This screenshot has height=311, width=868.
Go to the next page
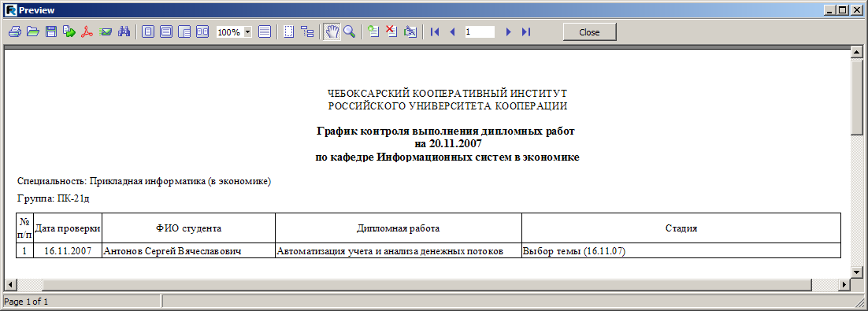[508, 32]
